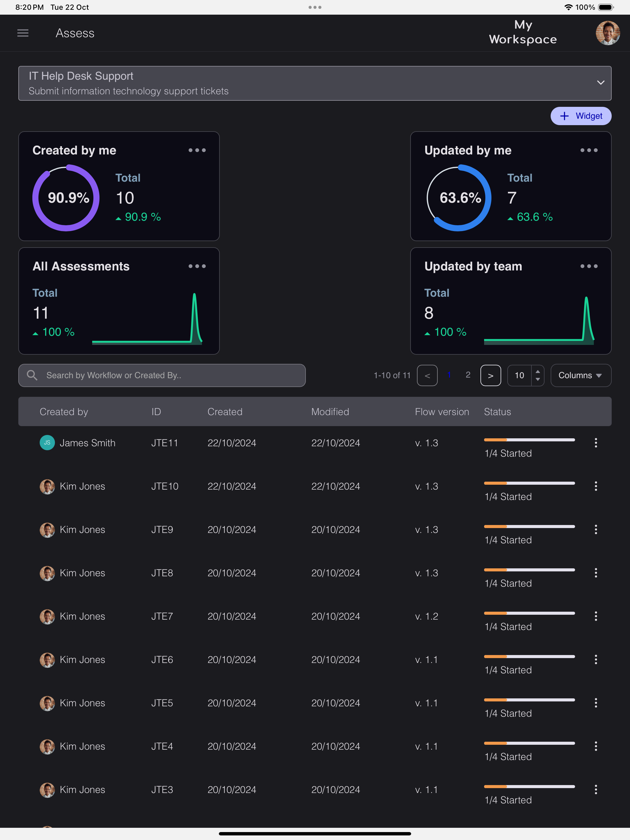Open Updated by team widget menu

588,266
